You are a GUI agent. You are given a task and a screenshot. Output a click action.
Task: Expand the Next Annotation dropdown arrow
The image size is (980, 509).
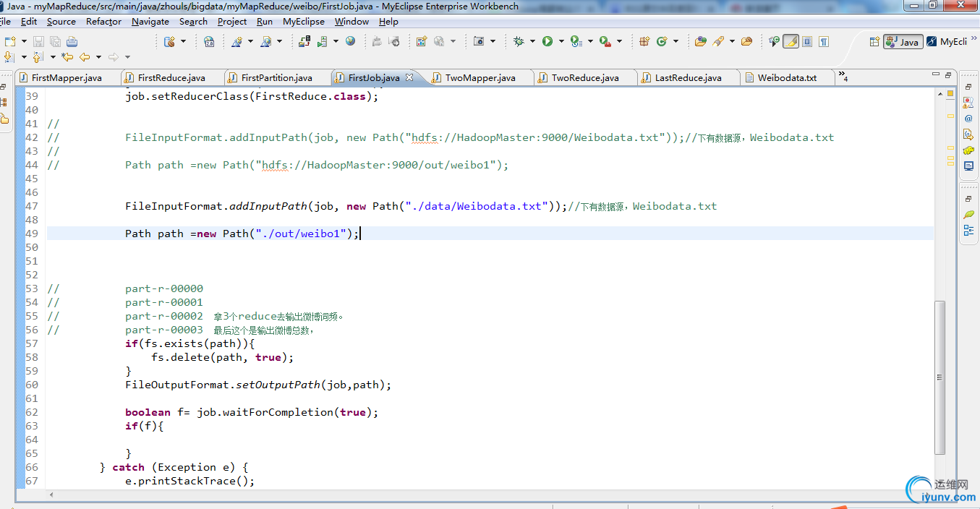(23, 57)
